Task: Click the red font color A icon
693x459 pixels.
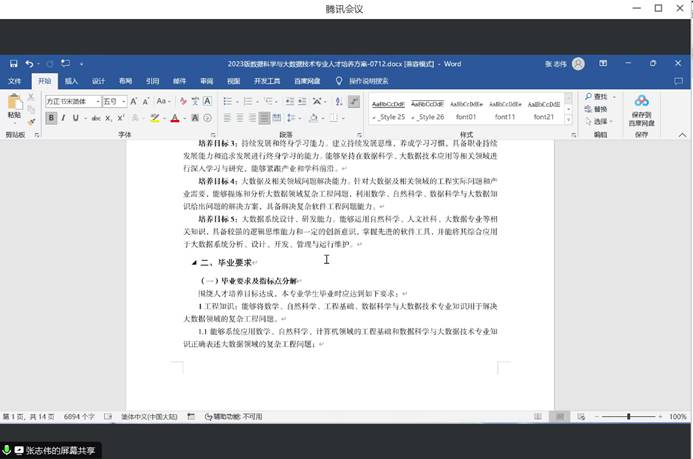Action: pos(174,118)
